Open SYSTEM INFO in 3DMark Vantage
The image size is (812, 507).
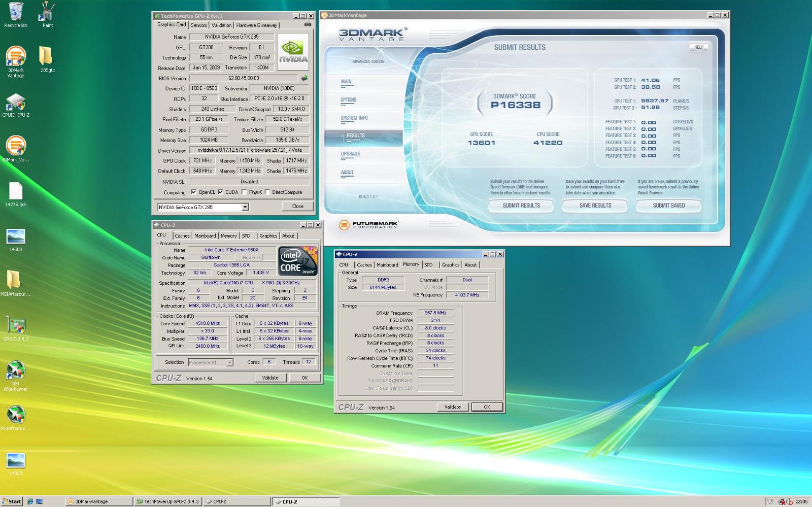354,118
